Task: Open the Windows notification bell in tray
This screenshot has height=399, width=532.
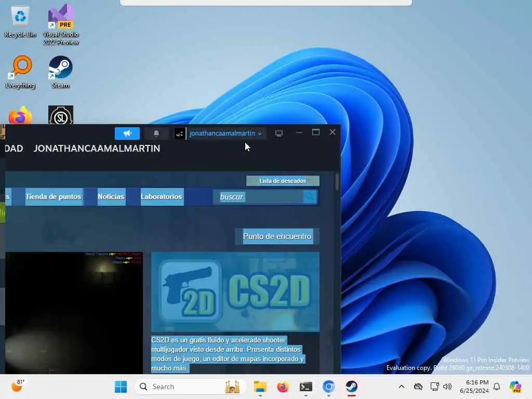Action: tap(497, 387)
